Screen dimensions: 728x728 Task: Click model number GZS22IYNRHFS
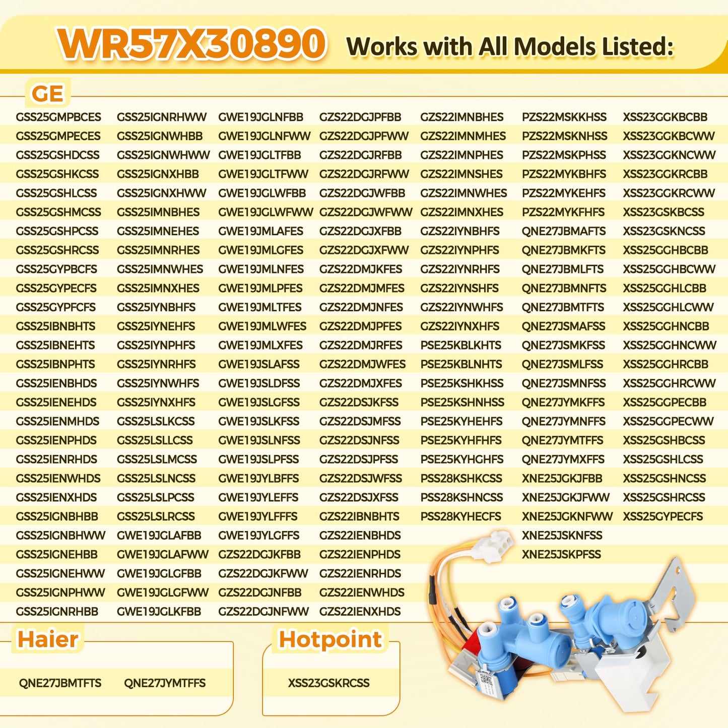point(460,269)
